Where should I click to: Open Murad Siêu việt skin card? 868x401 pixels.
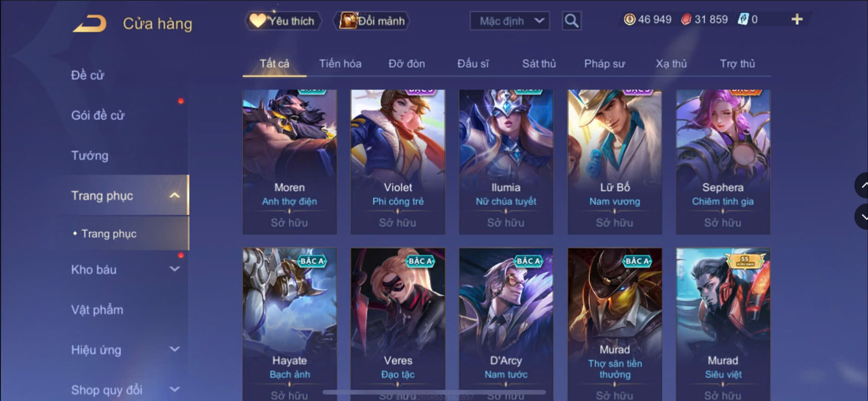tap(723, 324)
